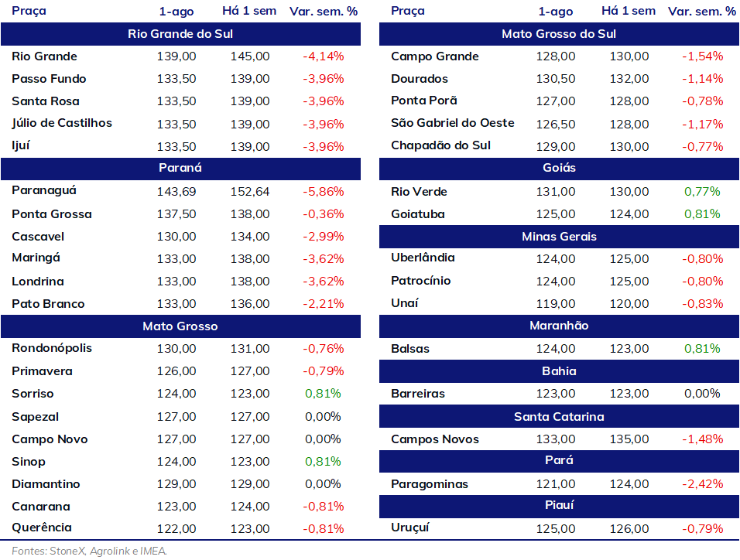Select the Paraná section header
This screenshot has width=740, height=560.
click(180, 169)
